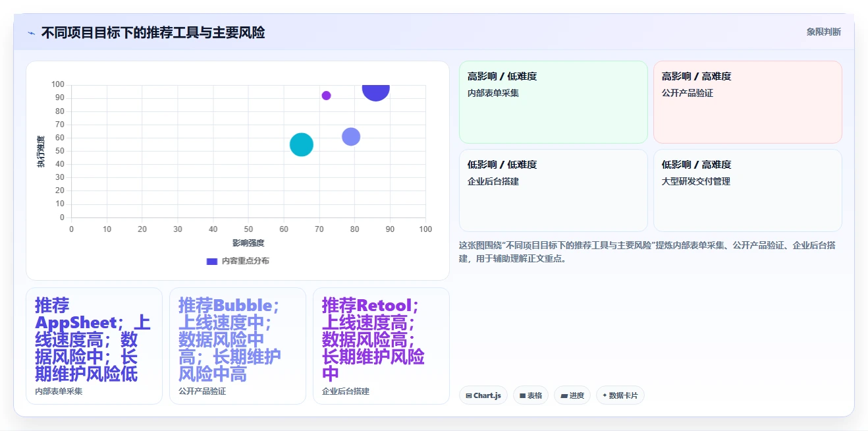868x431 pixels.
Task: Click the 象限判断 label
Action: 824,32
